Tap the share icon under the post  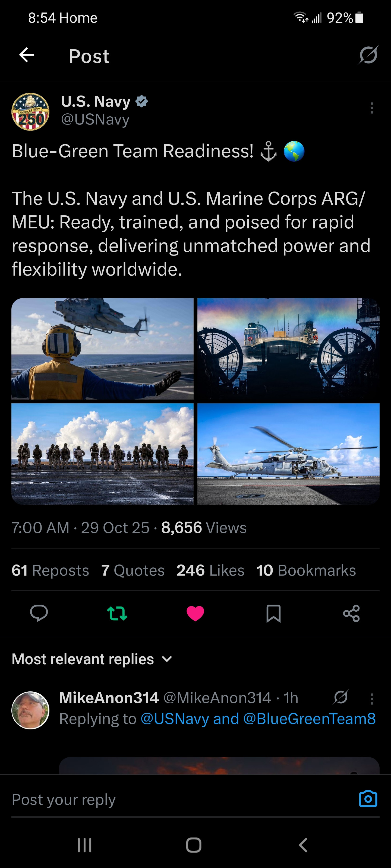point(351,613)
